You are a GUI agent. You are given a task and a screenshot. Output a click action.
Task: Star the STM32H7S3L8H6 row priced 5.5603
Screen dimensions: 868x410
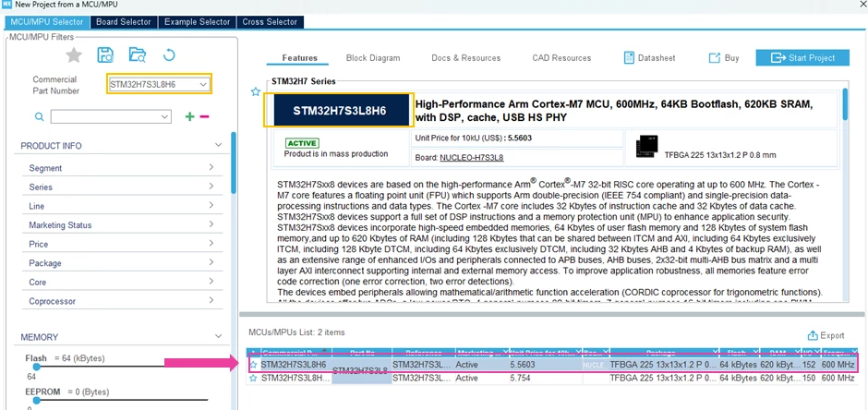[x=254, y=365]
